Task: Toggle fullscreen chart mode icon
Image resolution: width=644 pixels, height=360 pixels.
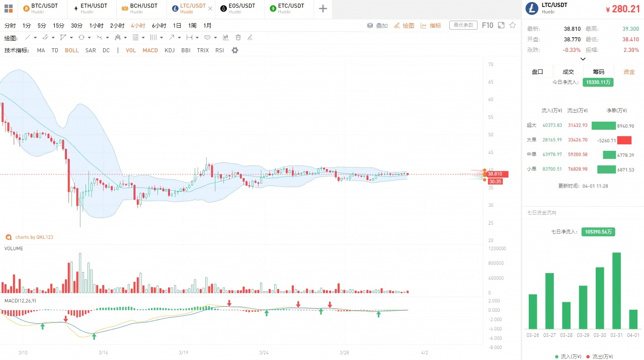Action: point(501,25)
